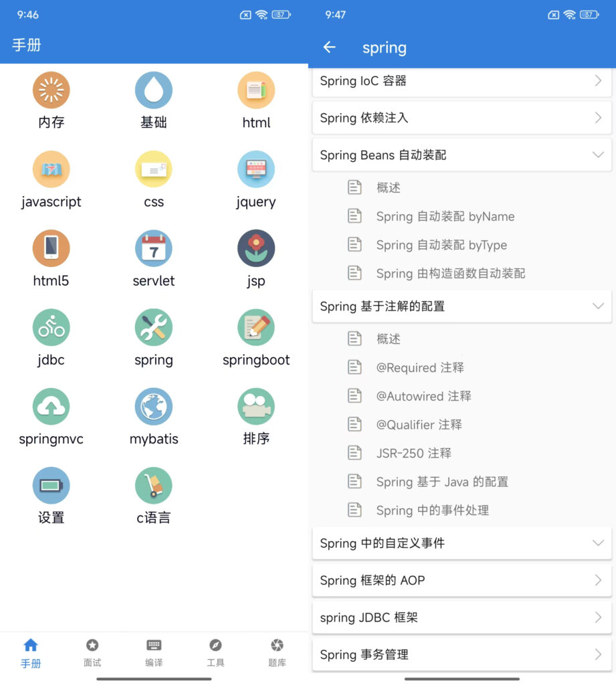Open the javascript manual icon
This screenshot has height=685, width=616.
(51, 169)
